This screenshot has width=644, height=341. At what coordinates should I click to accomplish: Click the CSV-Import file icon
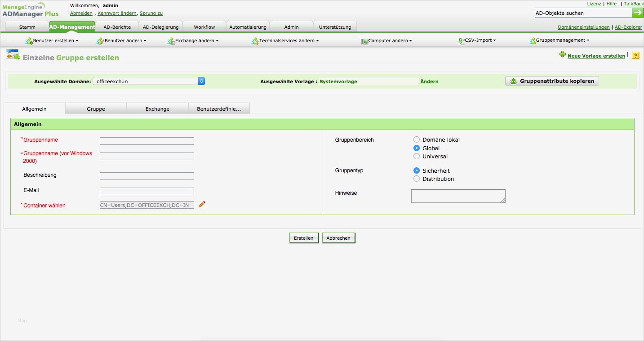tap(462, 41)
